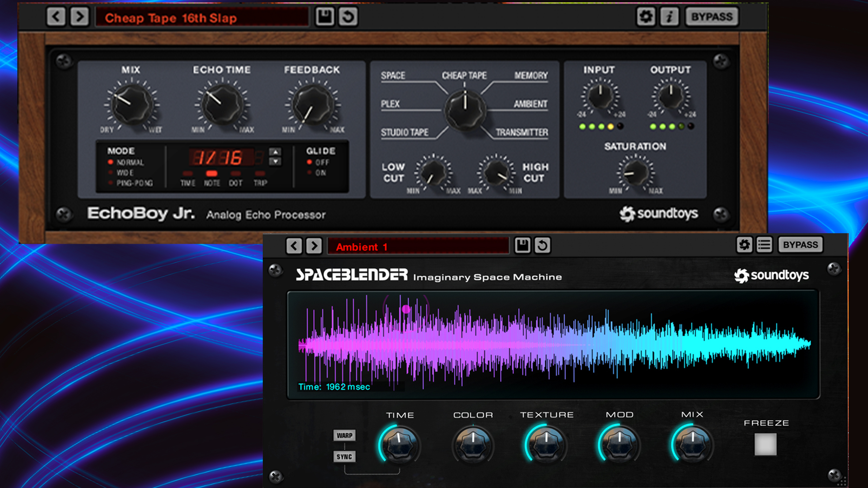This screenshot has height=488, width=868.
Task: Click the SYNC button in SpaceBlender
Action: (x=344, y=456)
